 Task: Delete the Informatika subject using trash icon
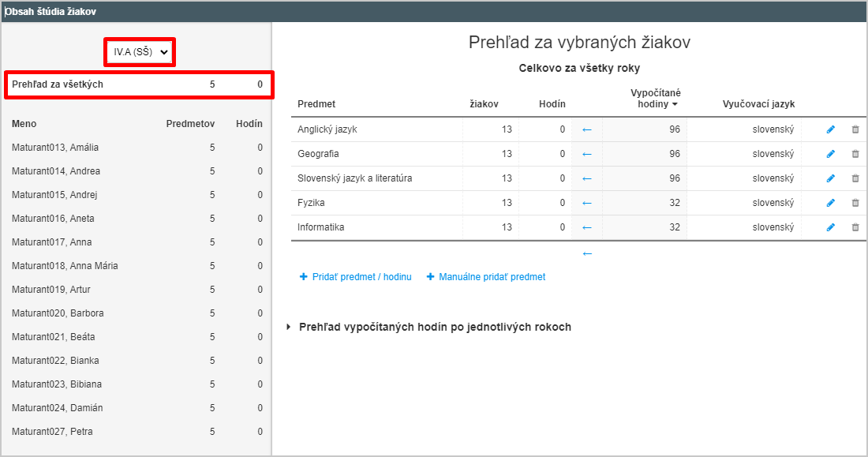coord(855,227)
